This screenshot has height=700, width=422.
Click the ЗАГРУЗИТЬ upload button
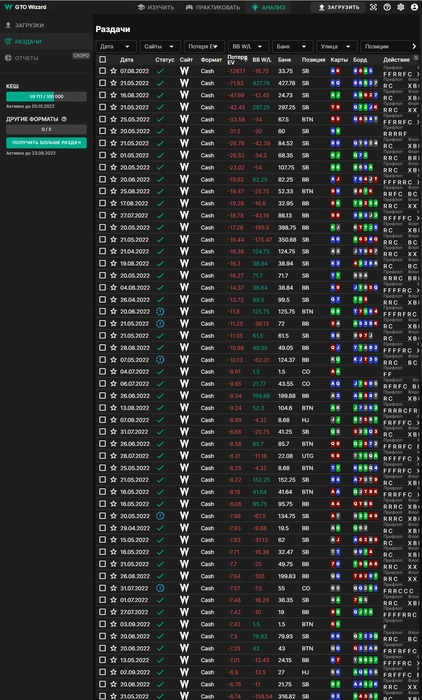pos(338,7)
